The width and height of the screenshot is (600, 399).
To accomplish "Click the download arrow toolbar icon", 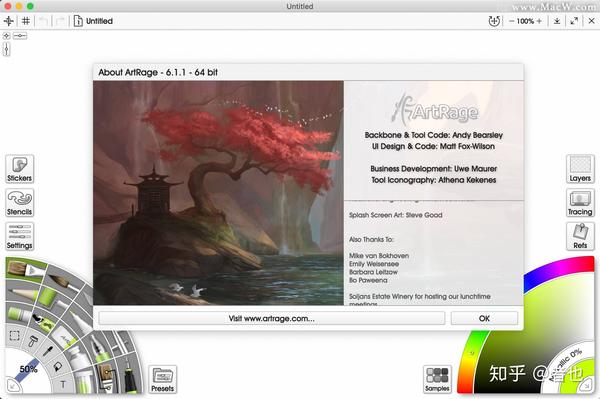I will (x=557, y=21).
